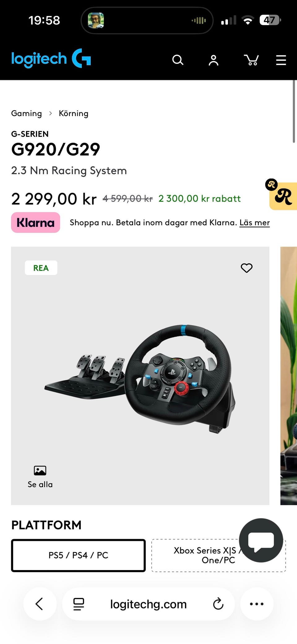
Task: Click Läs mer Klarna link
Action: tap(255, 223)
